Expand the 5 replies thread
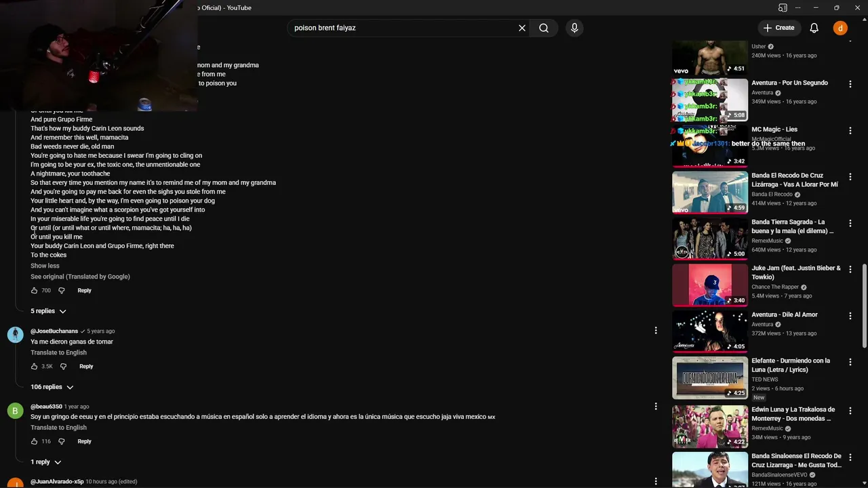The width and height of the screenshot is (868, 488). click(48, 311)
